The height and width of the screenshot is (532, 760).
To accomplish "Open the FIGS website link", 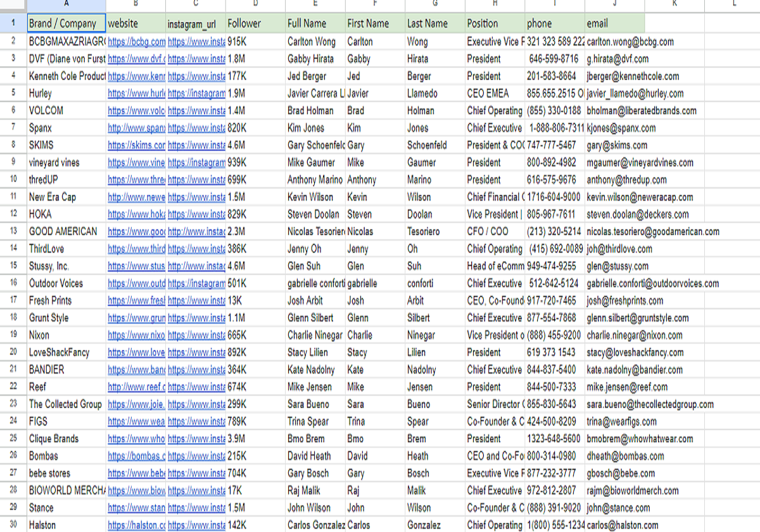I will coord(137,421).
